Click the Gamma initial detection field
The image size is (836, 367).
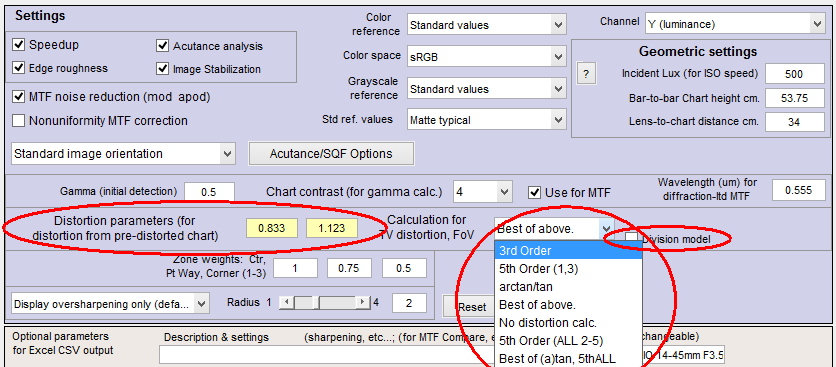210,192
